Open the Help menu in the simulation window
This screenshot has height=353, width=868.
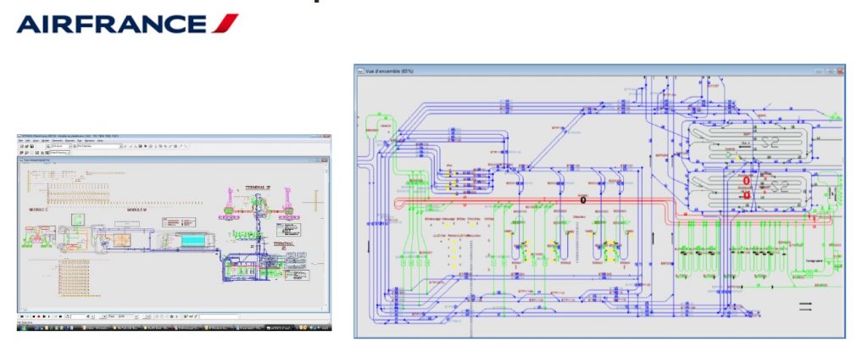(100, 141)
